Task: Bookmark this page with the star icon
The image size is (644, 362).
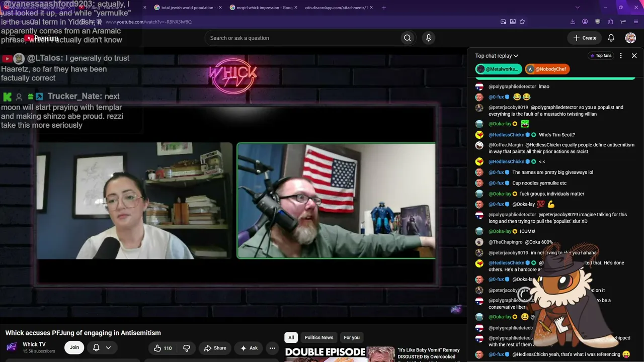Action: [x=522, y=22]
